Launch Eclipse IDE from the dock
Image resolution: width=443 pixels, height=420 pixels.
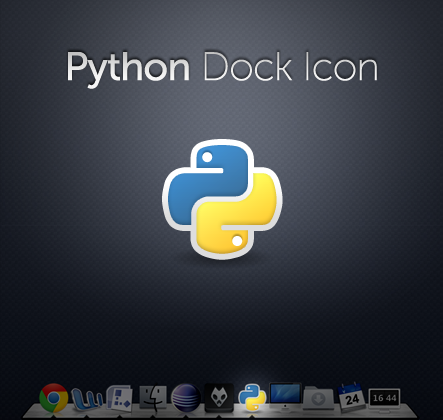[x=186, y=398]
